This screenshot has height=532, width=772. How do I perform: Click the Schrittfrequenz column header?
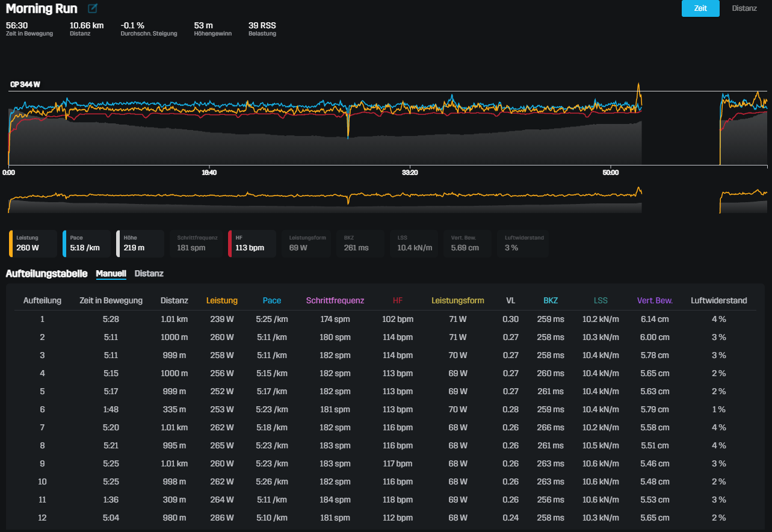pyautogui.click(x=335, y=300)
